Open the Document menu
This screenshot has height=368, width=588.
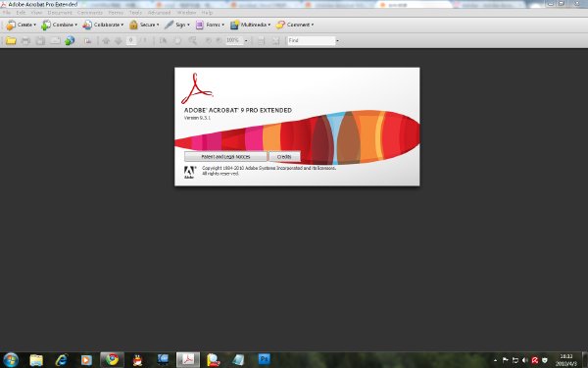tap(60, 13)
